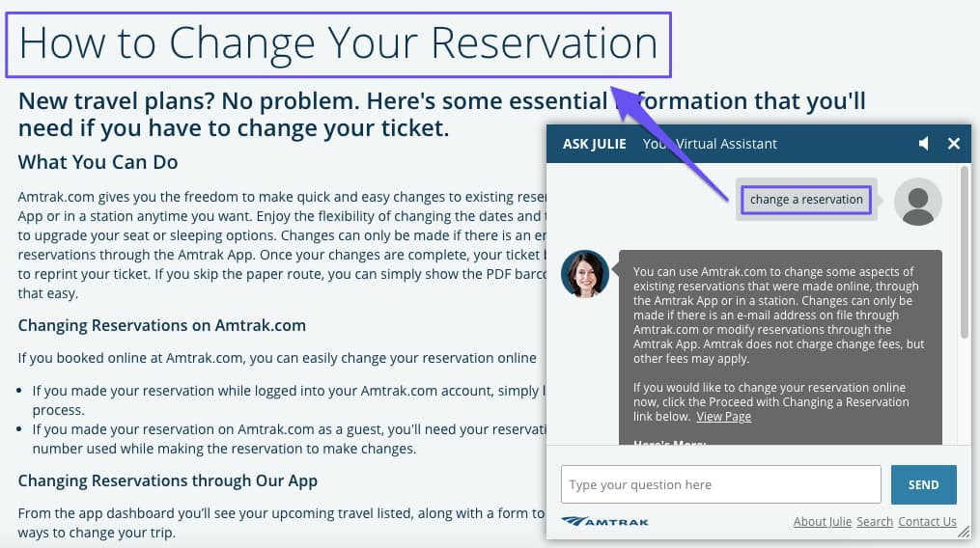This screenshot has height=548, width=980.
Task: Open the View Page link
Action: pyautogui.click(x=723, y=417)
